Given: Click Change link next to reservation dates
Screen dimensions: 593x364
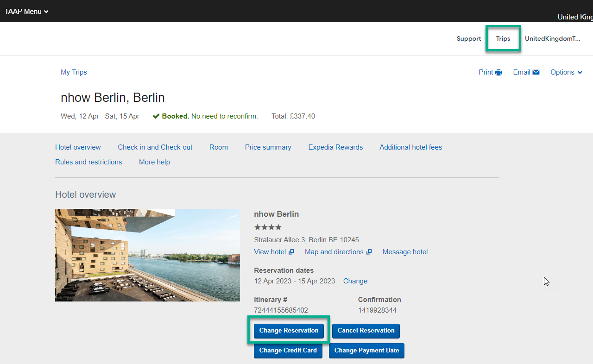Looking at the screenshot, I should [x=355, y=281].
